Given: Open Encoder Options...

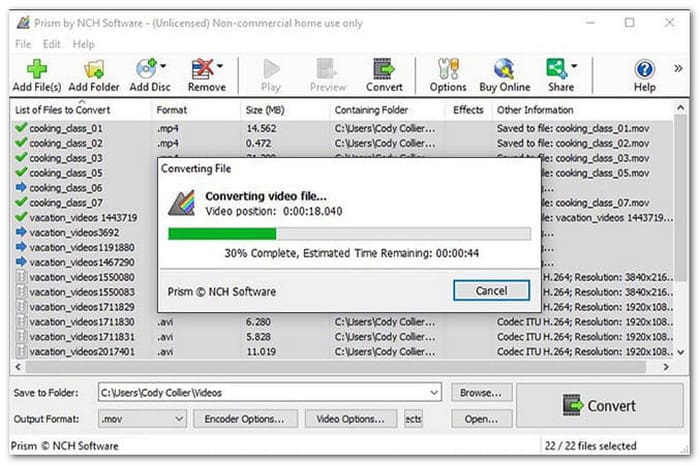Looking at the screenshot, I should coord(245,419).
